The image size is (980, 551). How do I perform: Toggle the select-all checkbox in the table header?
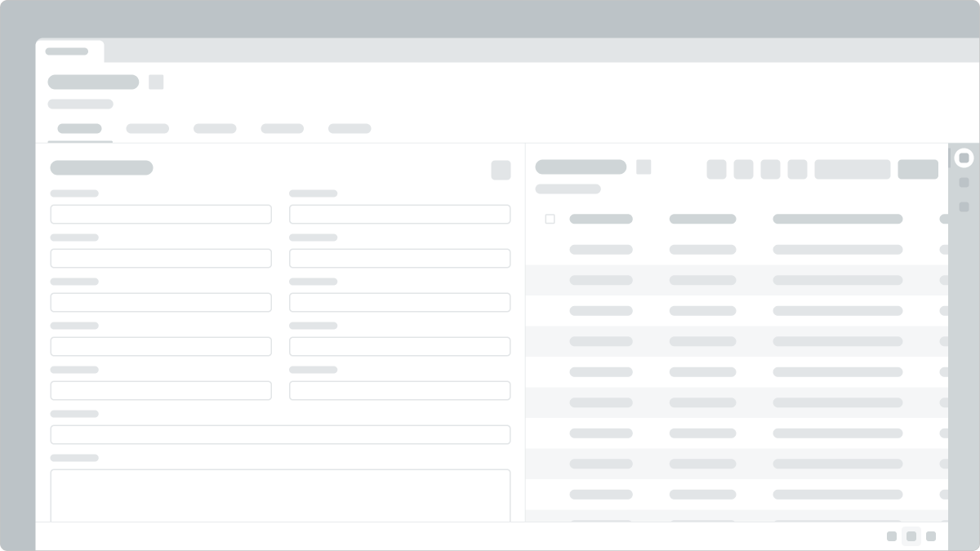pyautogui.click(x=550, y=219)
